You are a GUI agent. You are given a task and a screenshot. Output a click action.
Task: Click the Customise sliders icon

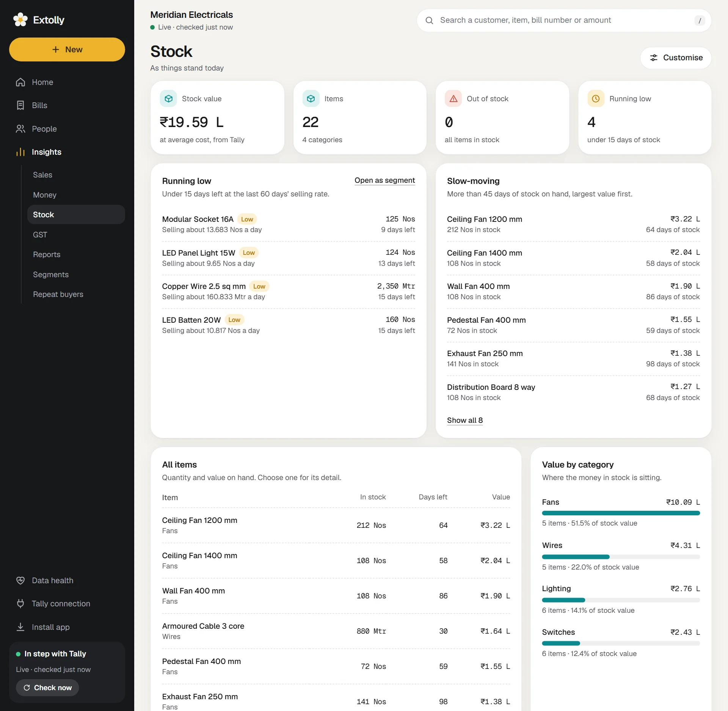click(654, 58)
